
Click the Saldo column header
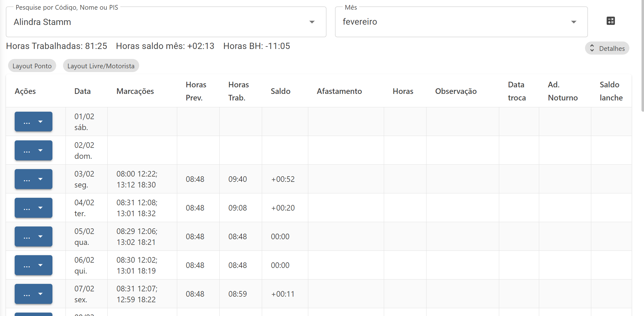[x=281, y=91]
